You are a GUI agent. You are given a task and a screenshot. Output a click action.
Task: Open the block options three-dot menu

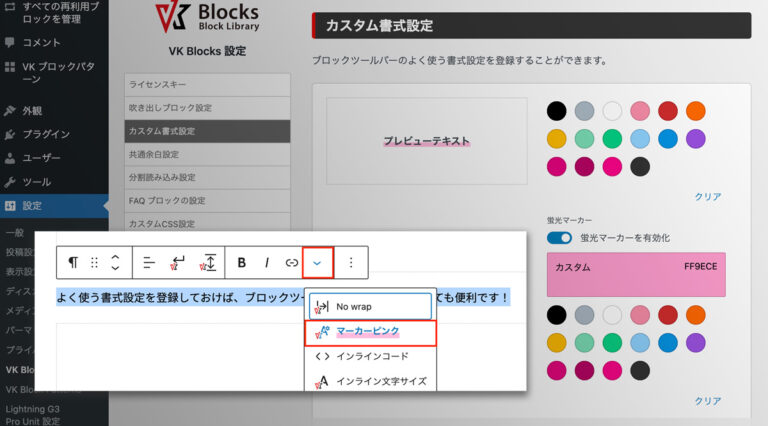click(x=351, y=263)
